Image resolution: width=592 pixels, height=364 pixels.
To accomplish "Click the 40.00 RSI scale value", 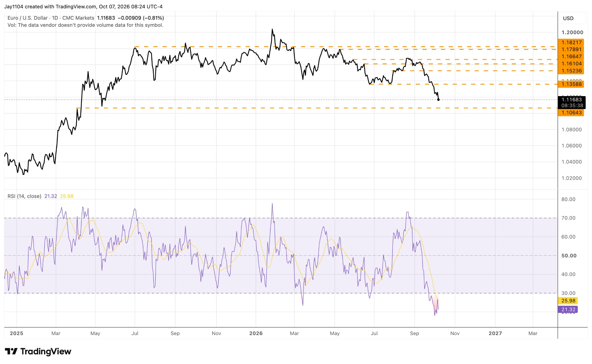I will 568,274.
